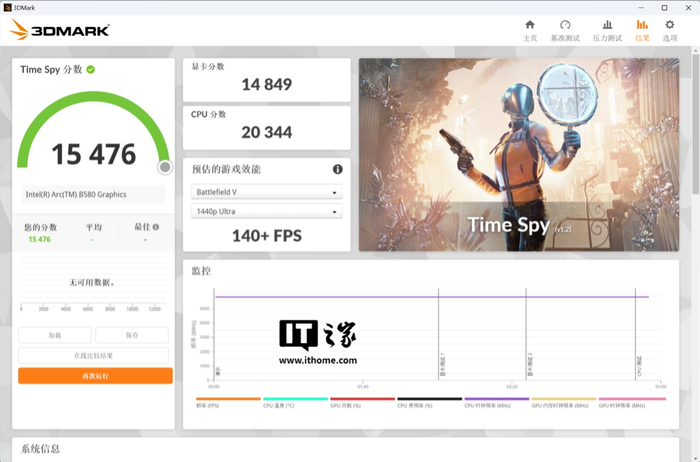The height and width of the screenshot is (462, 700).
Task: Click the 3DMark title bar app icon
Action: click(7, 8)
